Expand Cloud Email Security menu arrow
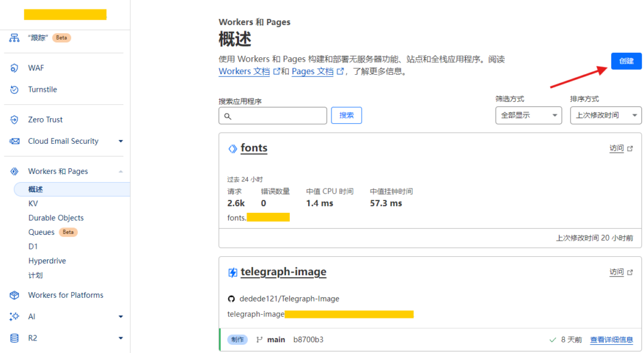Image resolution: width=644 pixels, height=353 pixels. click(121, 141)
